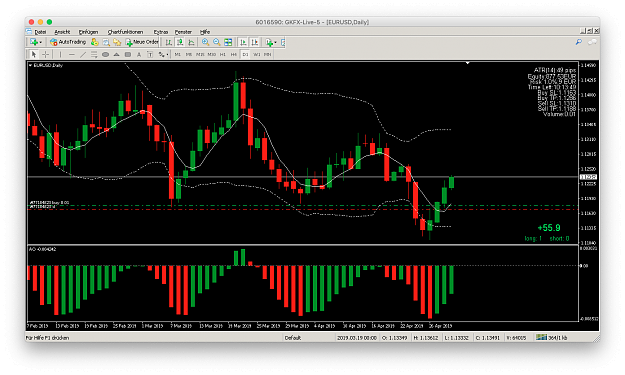625x375 pixels.
Task: Open the Einfügen menu
Action: click(88, 32)
